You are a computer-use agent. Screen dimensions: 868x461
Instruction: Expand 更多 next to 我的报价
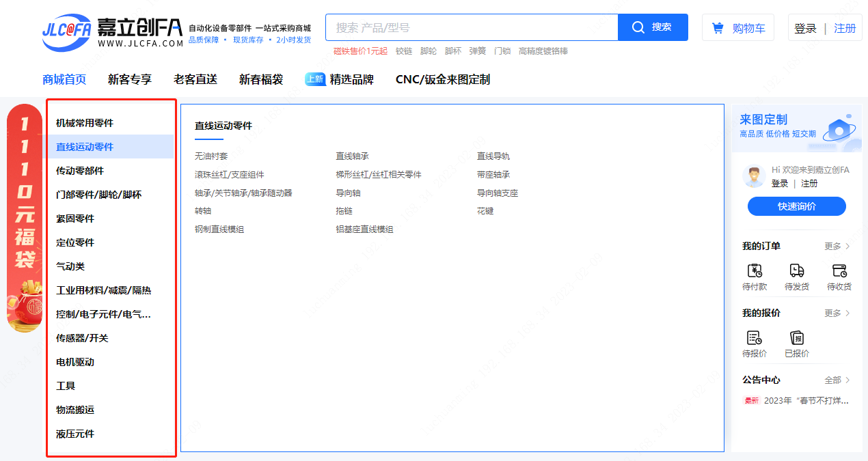click(x=837, y=313)
